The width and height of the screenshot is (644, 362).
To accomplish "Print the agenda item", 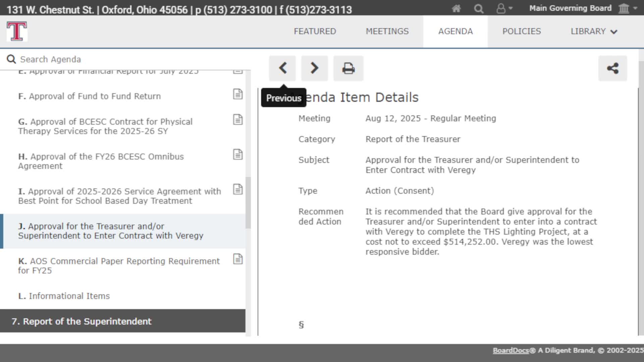I will tap(348, 68).
